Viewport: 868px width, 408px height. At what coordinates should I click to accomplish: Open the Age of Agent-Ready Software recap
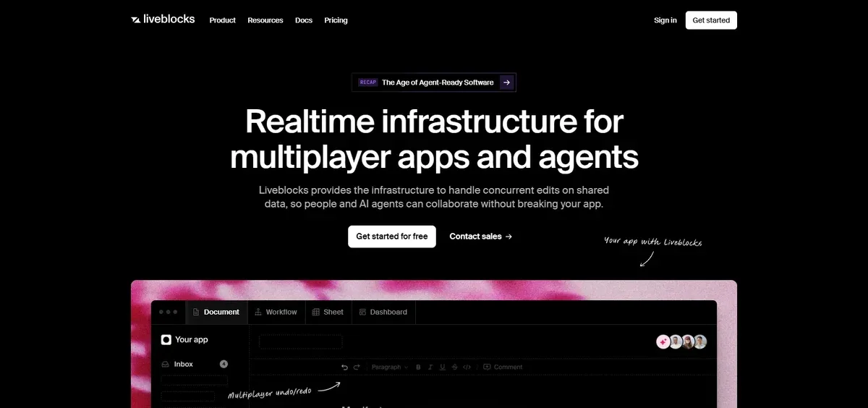coord(434,82)
